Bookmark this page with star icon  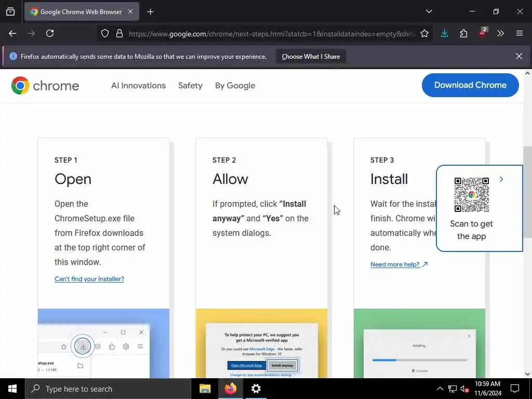(x=424, y=33)
